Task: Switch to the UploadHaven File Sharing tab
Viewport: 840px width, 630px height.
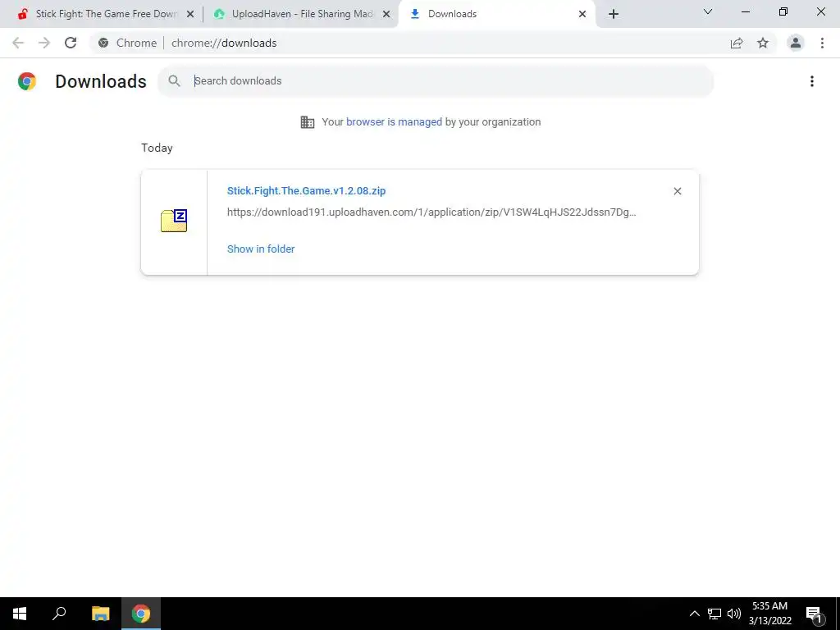Action: 303,14
